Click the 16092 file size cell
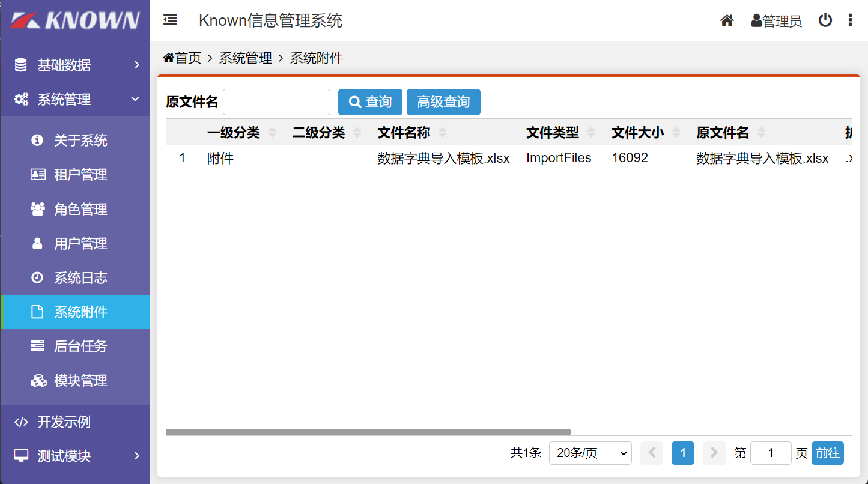The width and height of the screenshot is (868, 484). point(630,158)
